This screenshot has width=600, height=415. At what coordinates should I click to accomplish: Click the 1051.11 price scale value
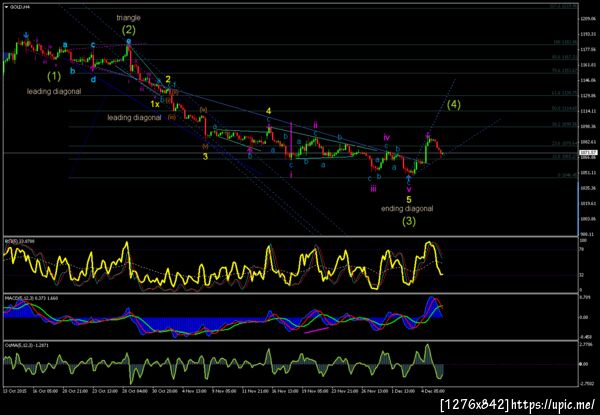click(587, 173)
